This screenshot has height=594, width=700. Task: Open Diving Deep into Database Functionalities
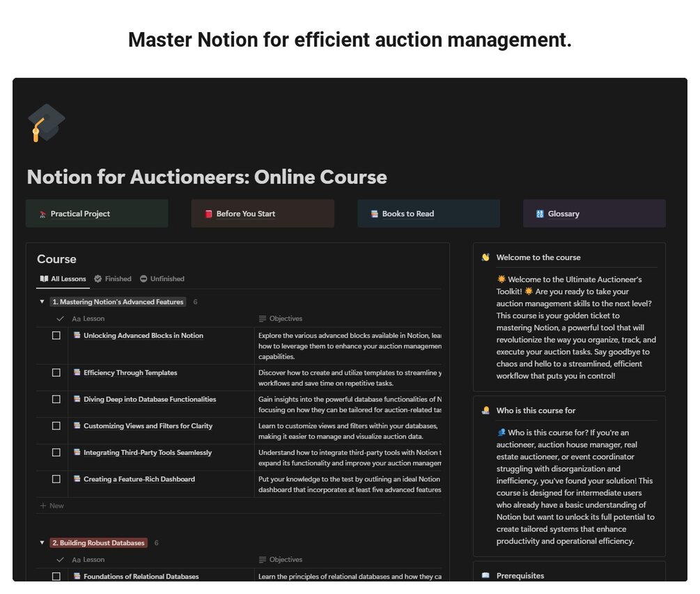[150, 400]
